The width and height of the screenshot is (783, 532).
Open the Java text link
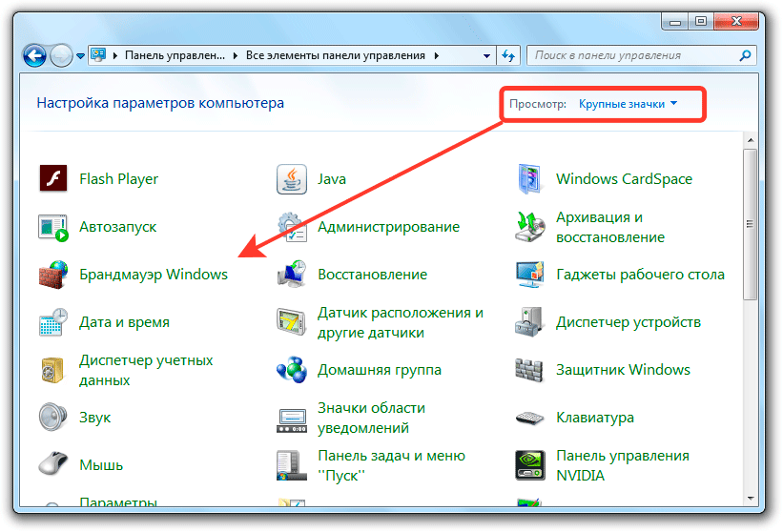coord(332,178)
